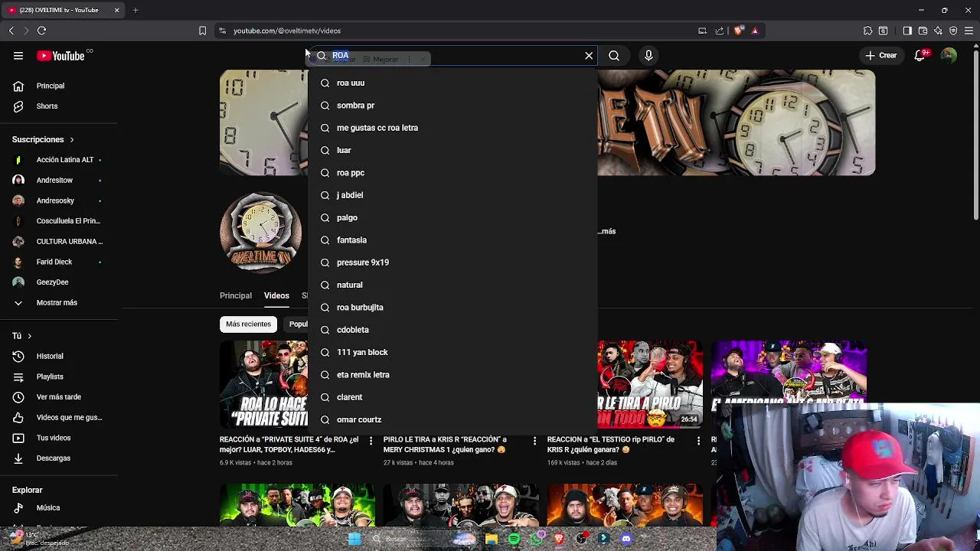Screen dimensions: 980x551
Task: Select the 'natural' suggestion
Action: click(452, 285)
